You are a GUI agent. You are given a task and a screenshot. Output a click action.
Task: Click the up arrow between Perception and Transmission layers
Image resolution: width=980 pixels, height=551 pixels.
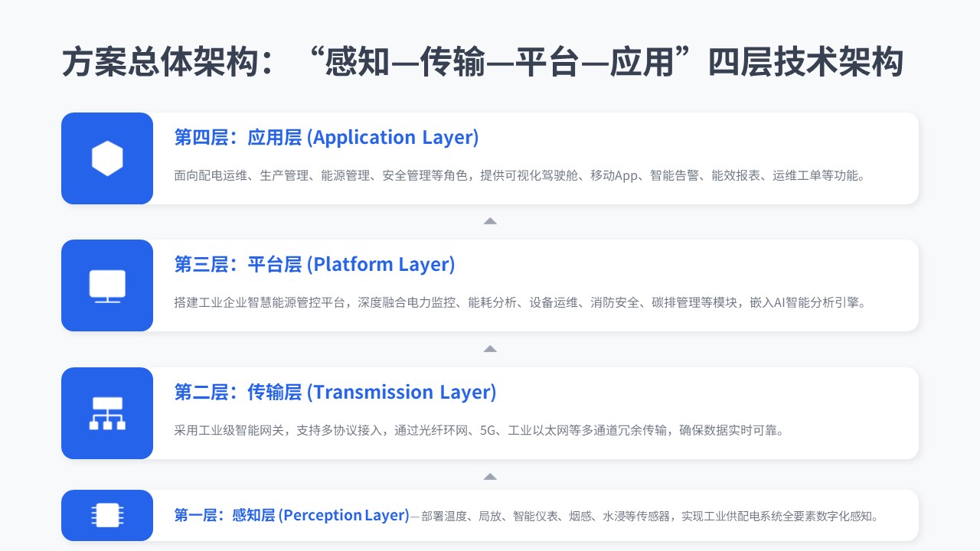pyautogui.click(x=490, y=477)
